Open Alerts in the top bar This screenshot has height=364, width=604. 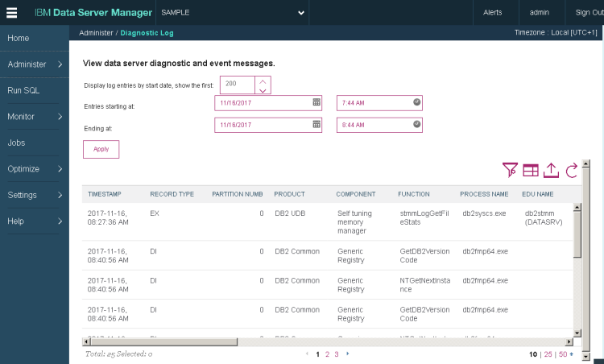pos(493,13)
